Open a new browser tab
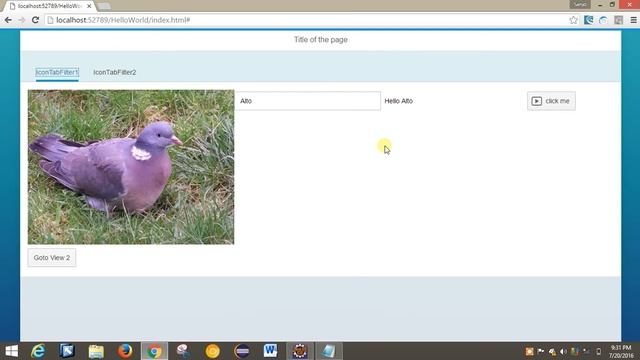 coord(104,6)
